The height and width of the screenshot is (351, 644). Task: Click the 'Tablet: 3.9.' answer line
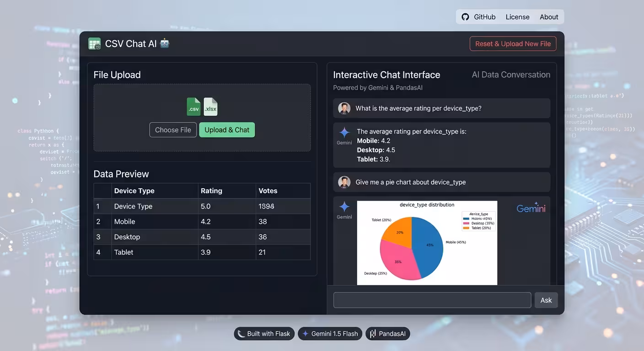click(x=374, y=159)
